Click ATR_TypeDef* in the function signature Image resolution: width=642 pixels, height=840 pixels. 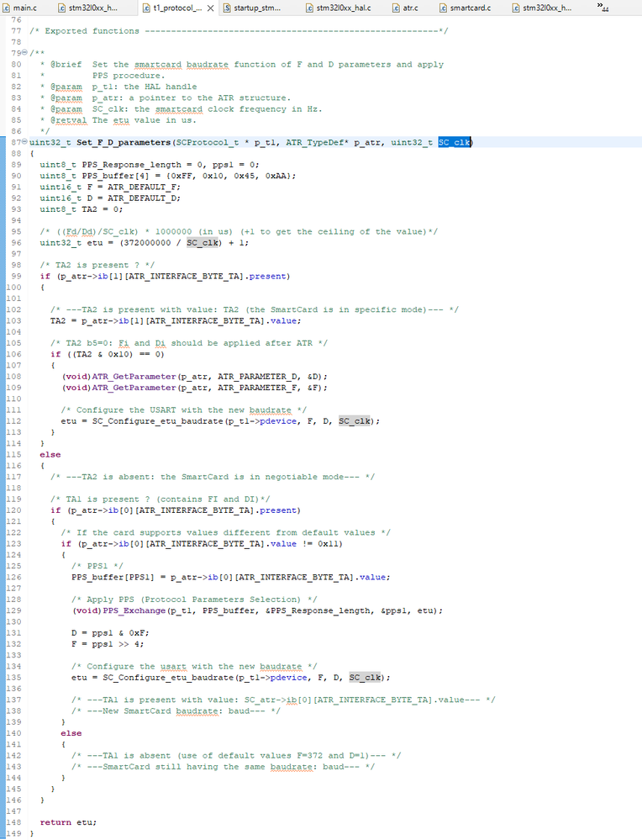tap(317, 142)
